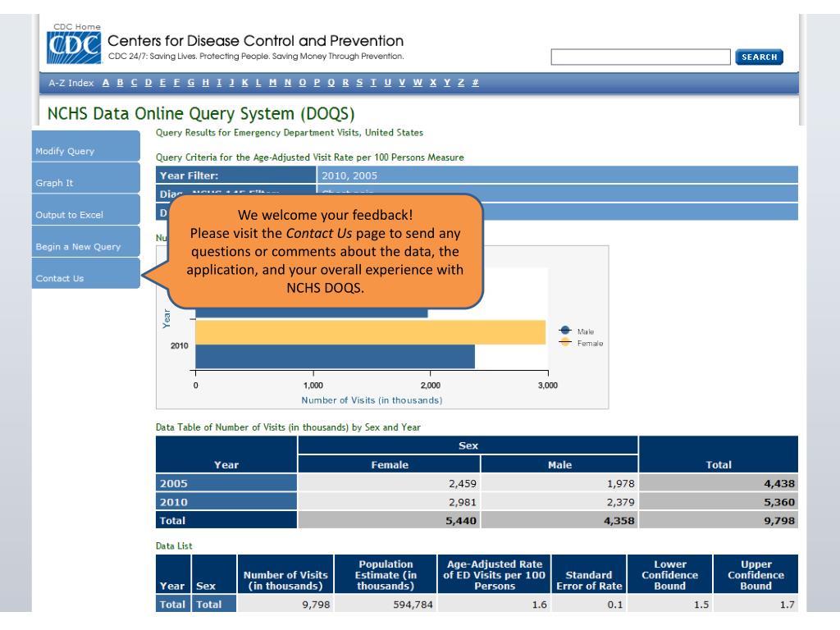Select the 1,978 Male 2005 cell
The width and height of the screenshot is (840, 630).
pyautogui.click(x=559, y=483)
